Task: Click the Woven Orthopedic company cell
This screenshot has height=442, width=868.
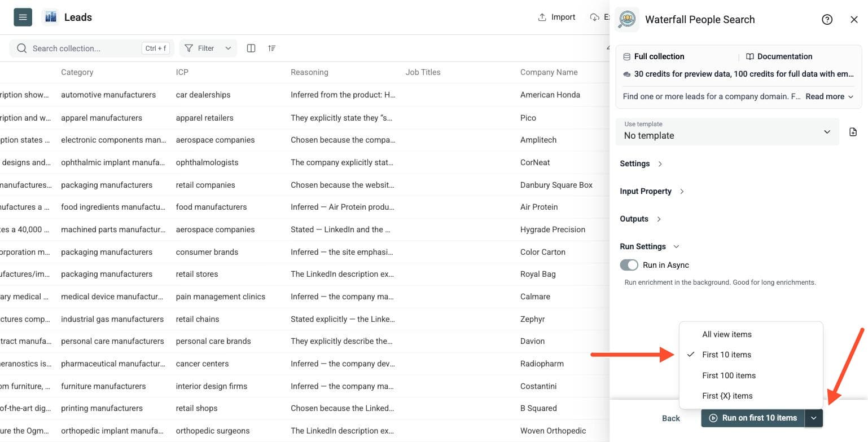Action: click(x=553, y=431)
